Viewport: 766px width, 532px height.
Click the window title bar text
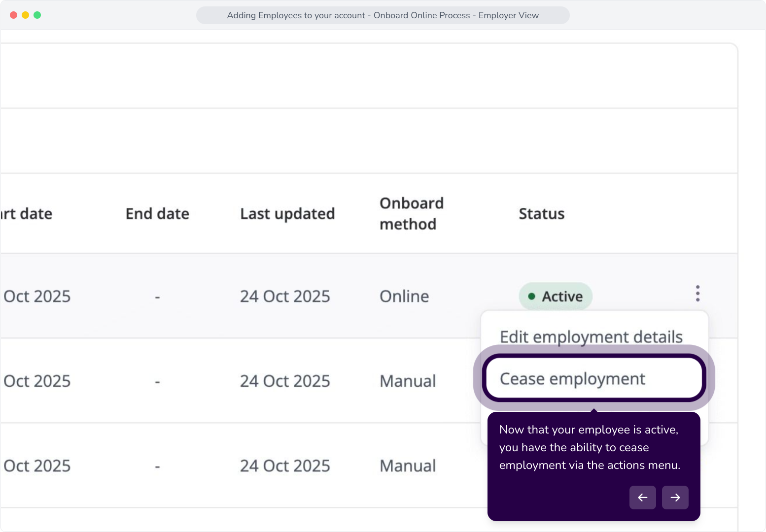tap(383, 15)
